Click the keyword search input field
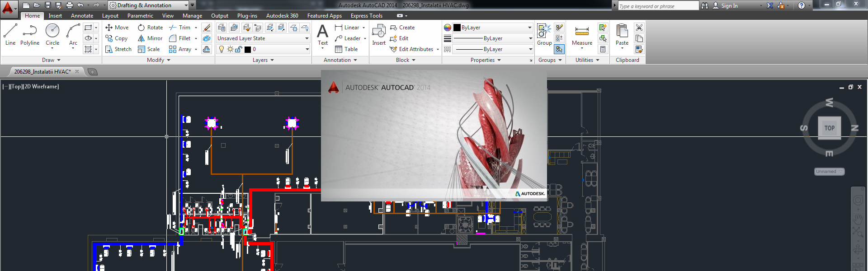Viewport: 868px width, 271px height. click(658, 6)
